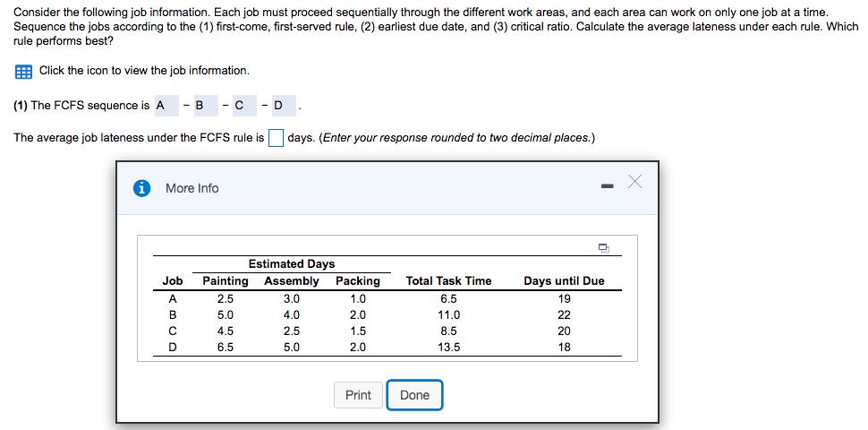Viewport: 868px width, 430px height.
Task: Click the Painting column header
Action: pos(226,281)
